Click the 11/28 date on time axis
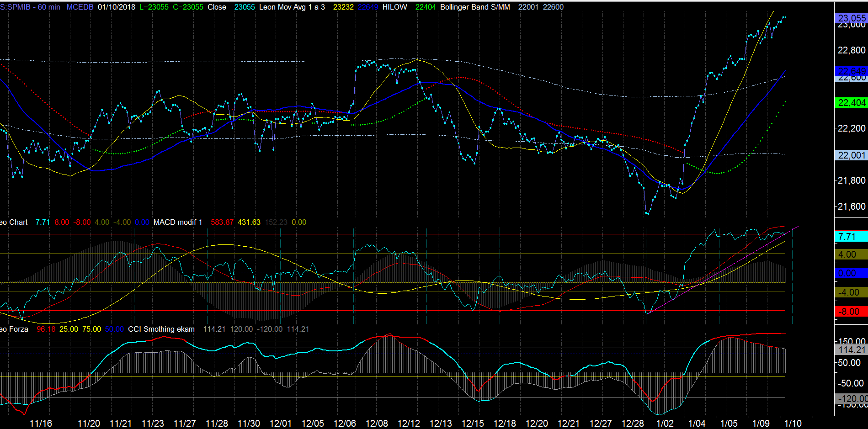The height and width of the screenshot is (429, 868). tap(217, 423)
